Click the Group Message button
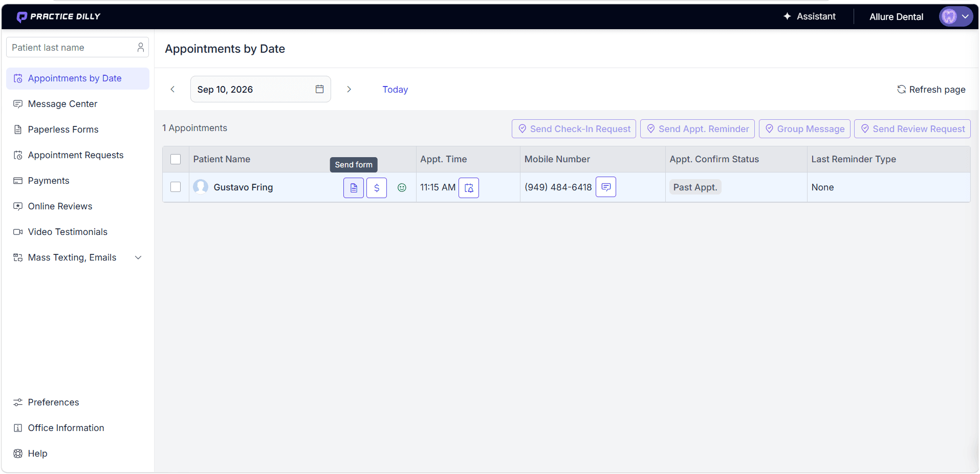The width and height of the screenshot is (980, 474). tap(804, 129)
